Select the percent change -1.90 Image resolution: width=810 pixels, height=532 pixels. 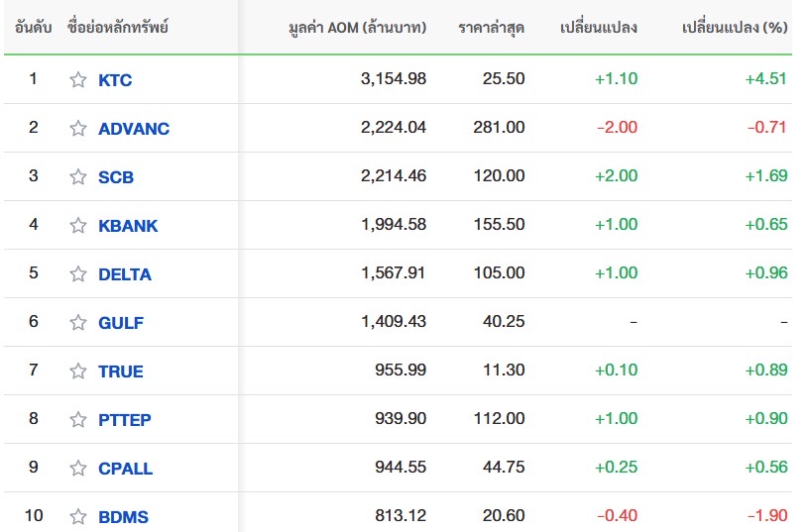[767, 515]
